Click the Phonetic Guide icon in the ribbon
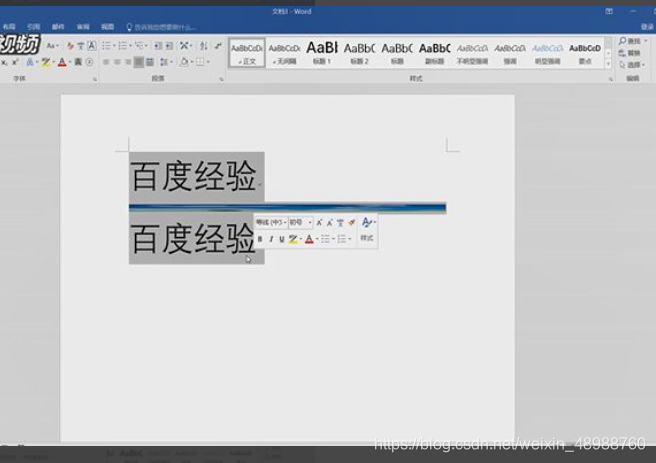Viewport: 656px width, 463px height. click(81, 46)
